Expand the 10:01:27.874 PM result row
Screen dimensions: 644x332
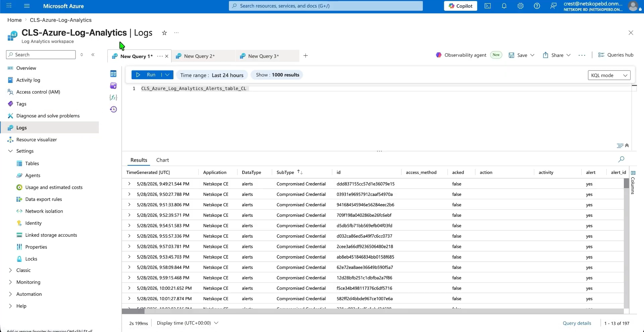[x=129, y=298]
